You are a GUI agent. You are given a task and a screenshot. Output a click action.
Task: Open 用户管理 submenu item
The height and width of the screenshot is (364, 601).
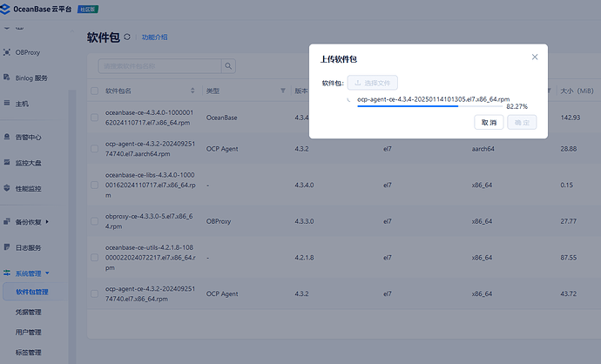coord(29,332)
